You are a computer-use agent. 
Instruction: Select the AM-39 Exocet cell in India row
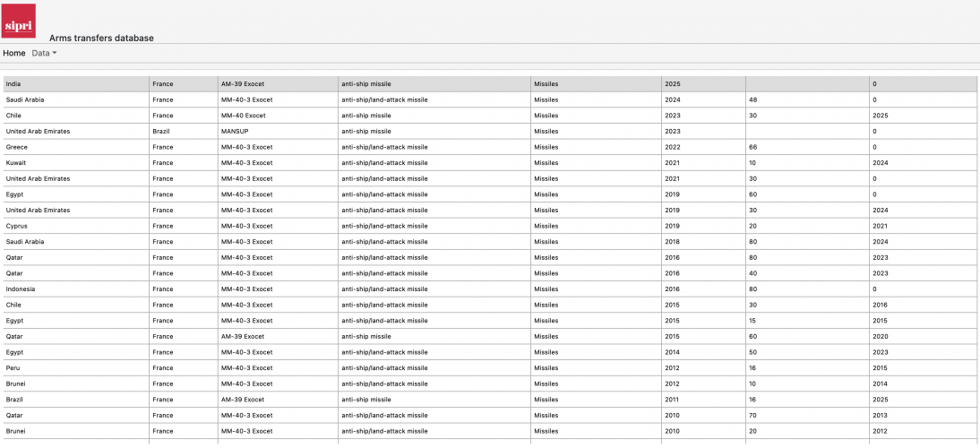pyautogui.click(x=278, y=83)
